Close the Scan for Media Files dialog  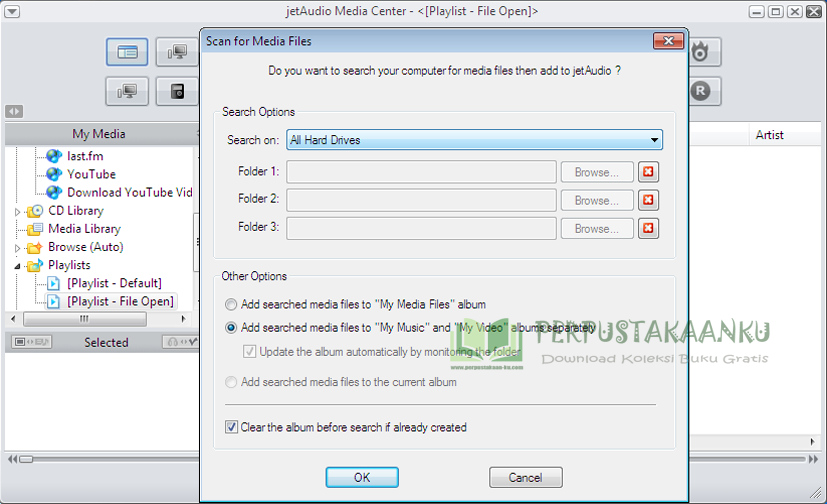click(x=668, y=41)
